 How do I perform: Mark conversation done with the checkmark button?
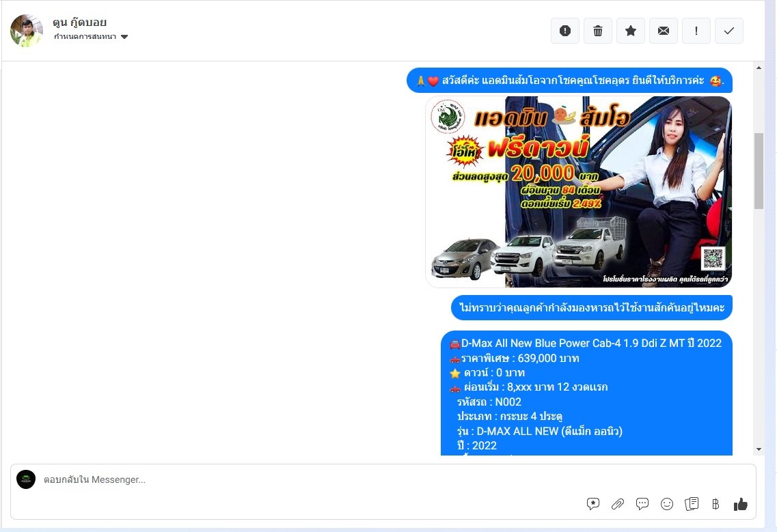coord(729,31)
